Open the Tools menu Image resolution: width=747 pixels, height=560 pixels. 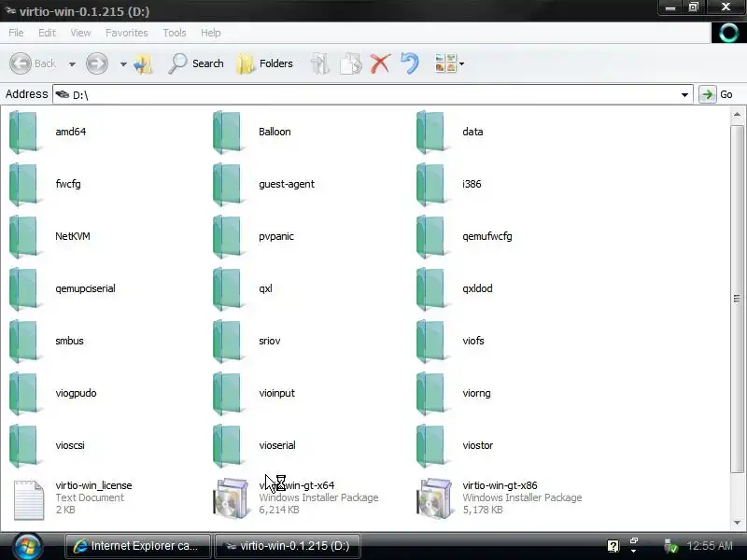175,33
